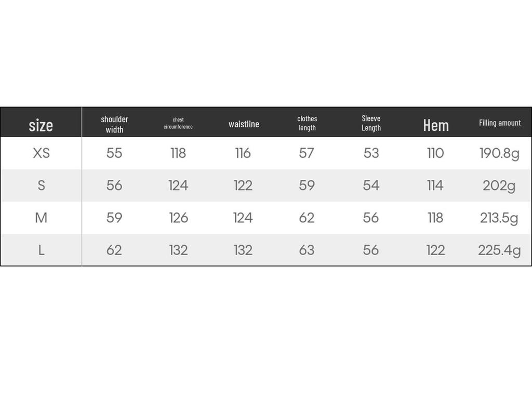Select the S size row label
The image size is (532, 399).
41,185
